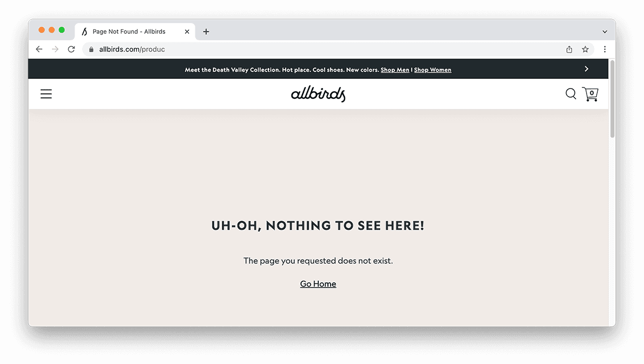Close the Page Not Found tab
644x364 pixels.
pyautogui.click(x=187, y=32)
